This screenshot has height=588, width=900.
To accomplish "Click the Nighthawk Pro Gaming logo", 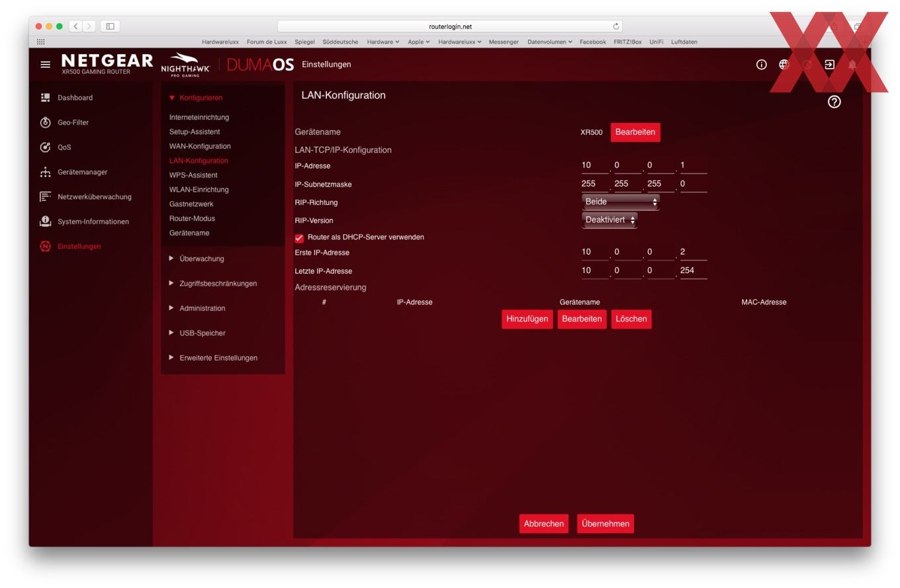I will coord(185,65).
